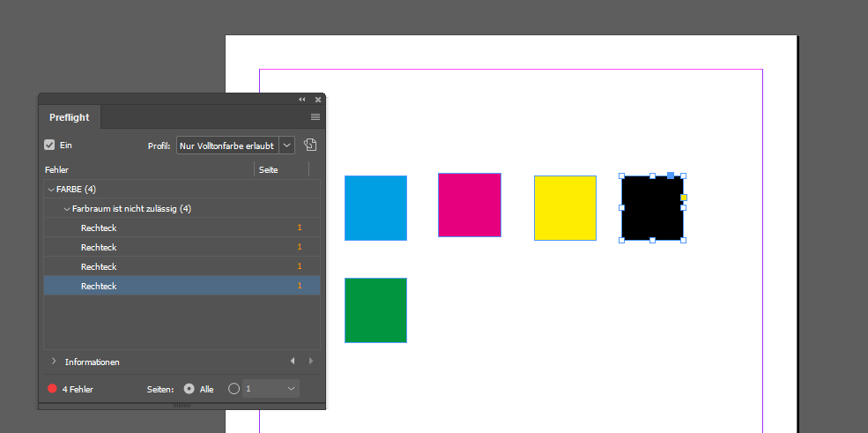Click the embed profile icon beside Profil
The height and width of the screenshot is (433, 868).
(x=310, y=145)
